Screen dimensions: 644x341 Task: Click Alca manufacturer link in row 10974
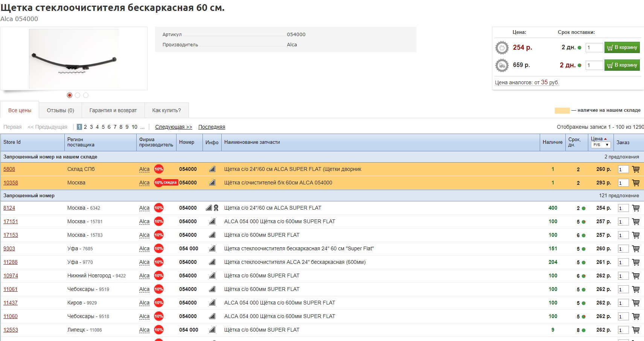tap(144, 276)
